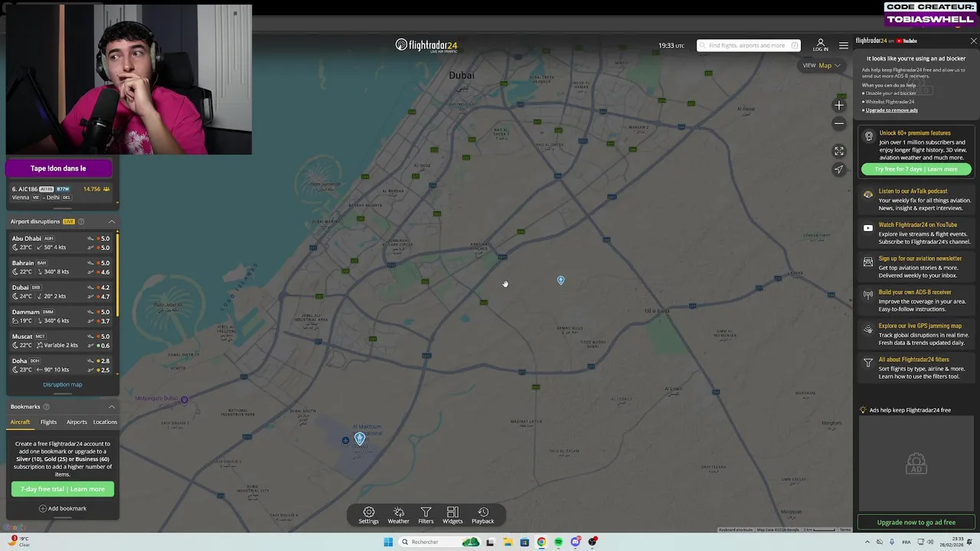Screen dimensions: 980x551
Task: Click the help icon beside Bookmarks
Action: [46, 407]
